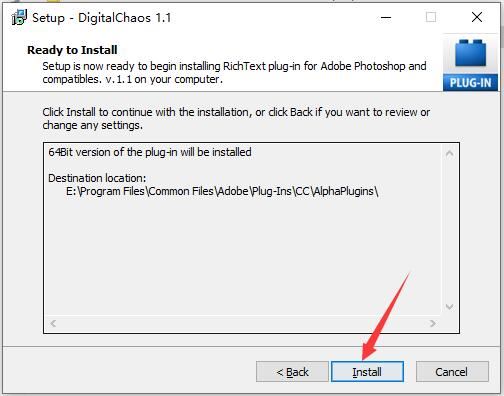This screenshot has width=504, height=396.
Task: Click the Ready to Install heading
Action: click(72, 50)
